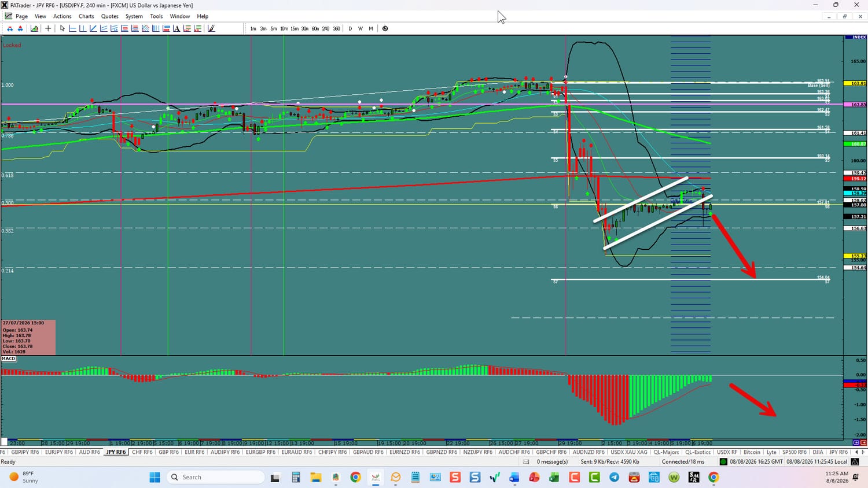This screenshot has height=488, width=868.
Task: Open the GBPAUD RF6 chart tab
Action: click(x=368, y=452)
